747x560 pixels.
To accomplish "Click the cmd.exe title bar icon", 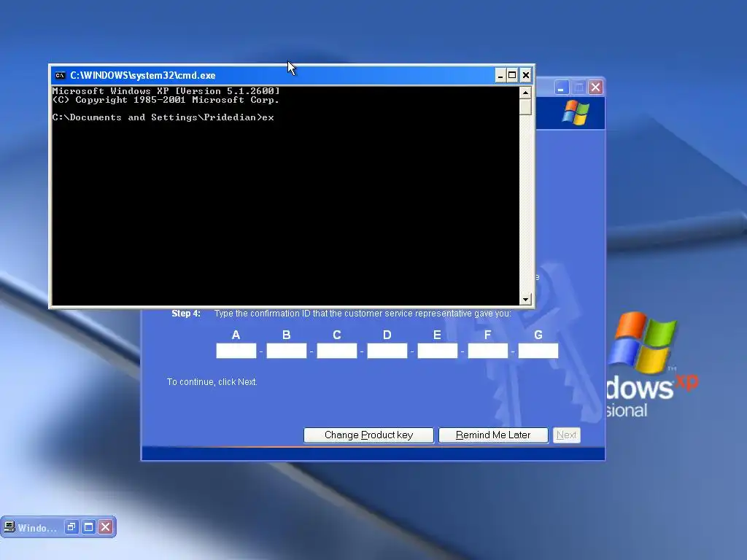I will pyautogui.click(x=60, y=75).
